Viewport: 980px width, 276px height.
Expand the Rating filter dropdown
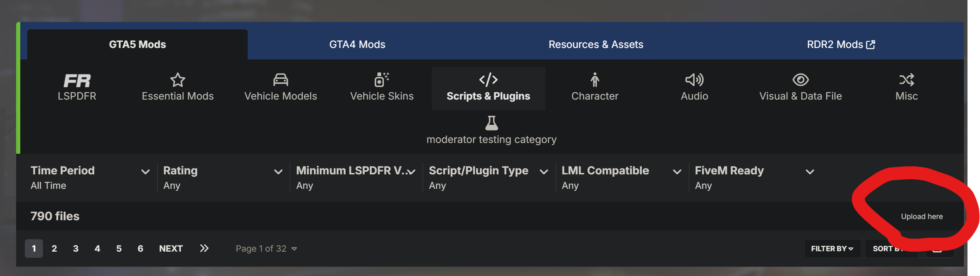tap(278, 171)
